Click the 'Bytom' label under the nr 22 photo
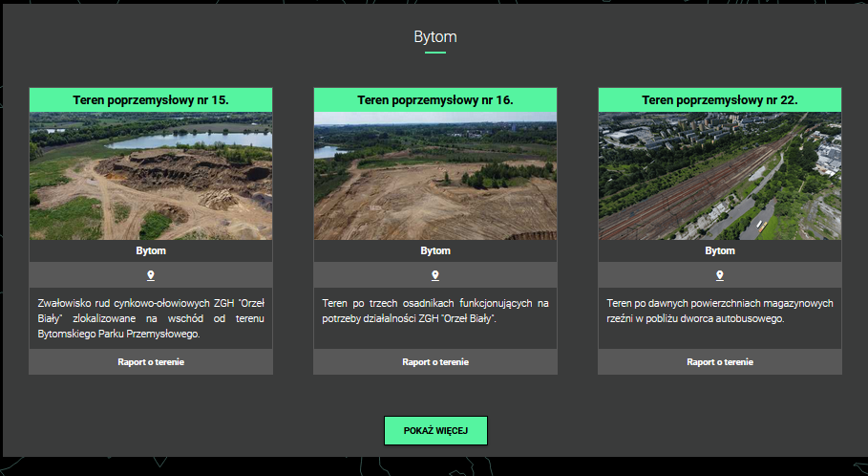Viewport: 868px width, 476px height. coord(720,250)
